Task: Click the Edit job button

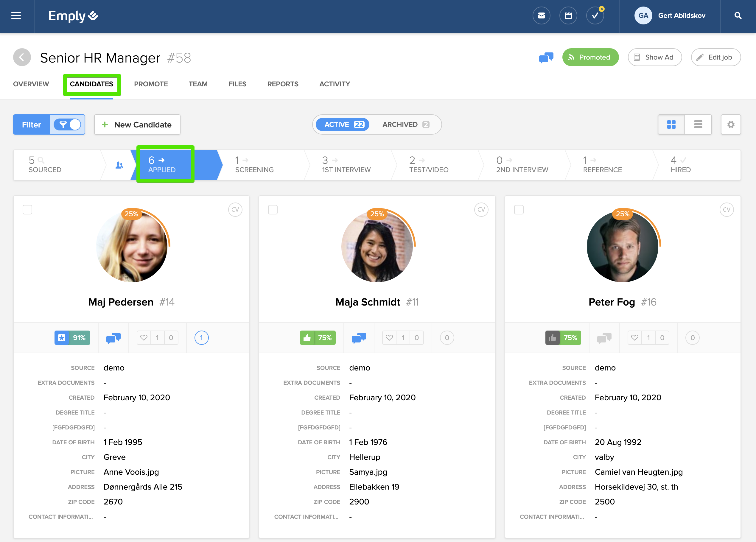Action: (x=716, y=57)
